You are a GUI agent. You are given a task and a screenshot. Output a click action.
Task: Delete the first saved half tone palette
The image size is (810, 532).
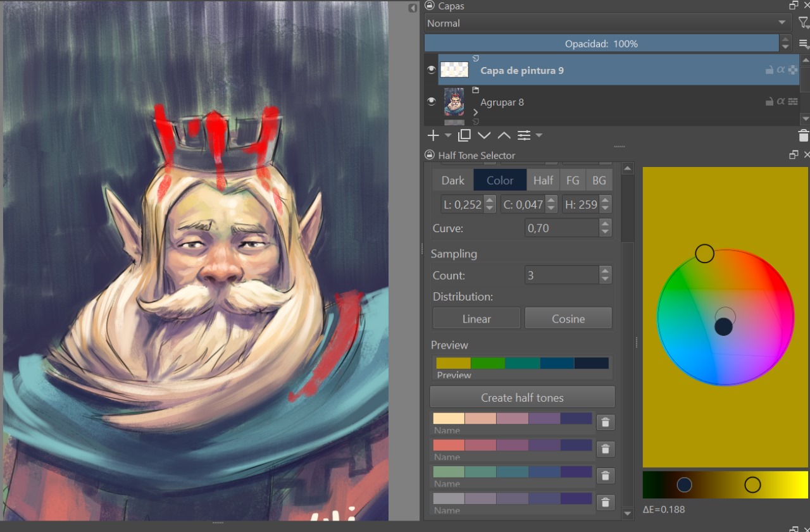(x=605, y=423)
